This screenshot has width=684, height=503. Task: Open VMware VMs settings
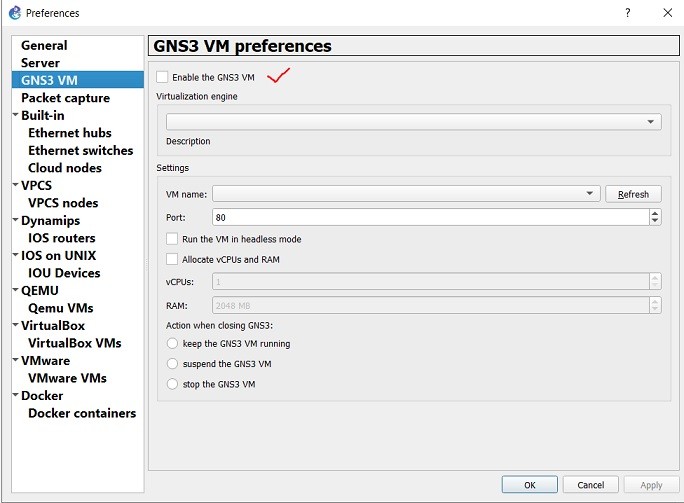[67, 378]
